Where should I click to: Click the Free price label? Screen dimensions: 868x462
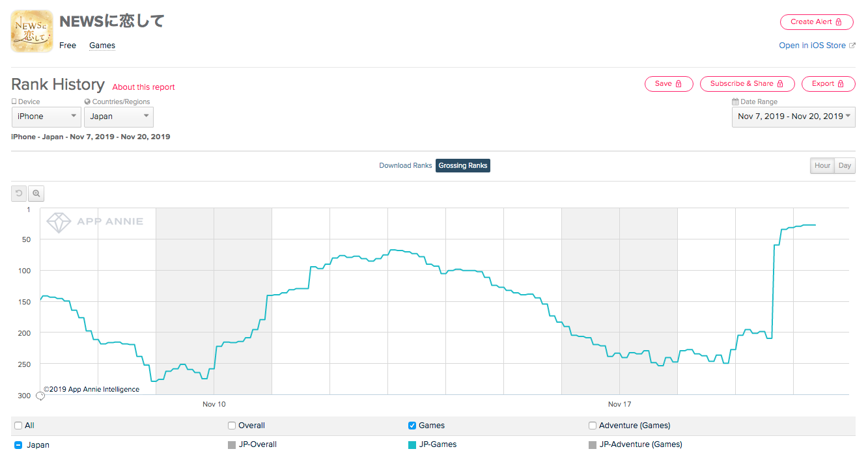(68, 46)
